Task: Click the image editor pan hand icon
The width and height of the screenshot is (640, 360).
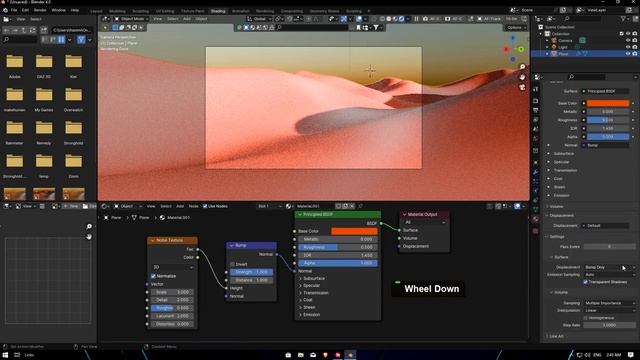Action: [x=89, y=237]
